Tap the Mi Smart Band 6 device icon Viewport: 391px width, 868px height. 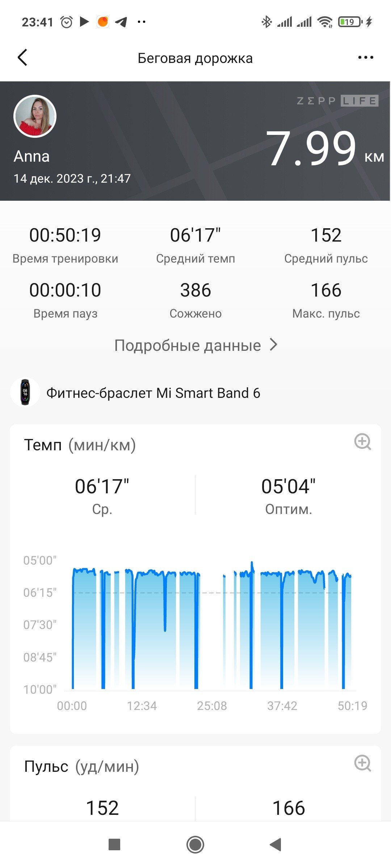pyautogui.click(x=25, y=392)
